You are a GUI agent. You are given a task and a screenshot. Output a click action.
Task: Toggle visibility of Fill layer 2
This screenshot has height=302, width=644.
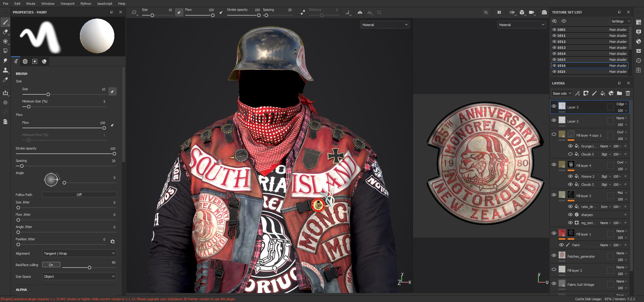pyautogui.click(x=554, y=269)
